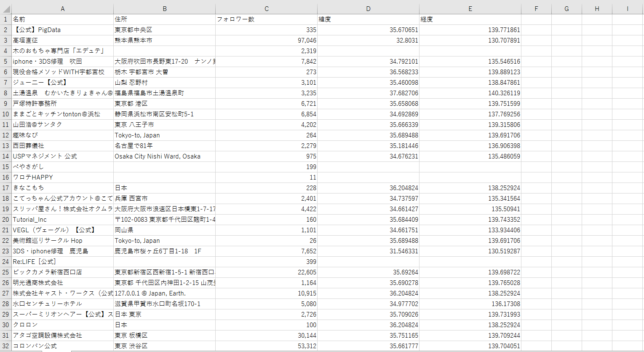
Task: Select the cell 水口センチュリーホテル
Action: (x=63, y=304)
